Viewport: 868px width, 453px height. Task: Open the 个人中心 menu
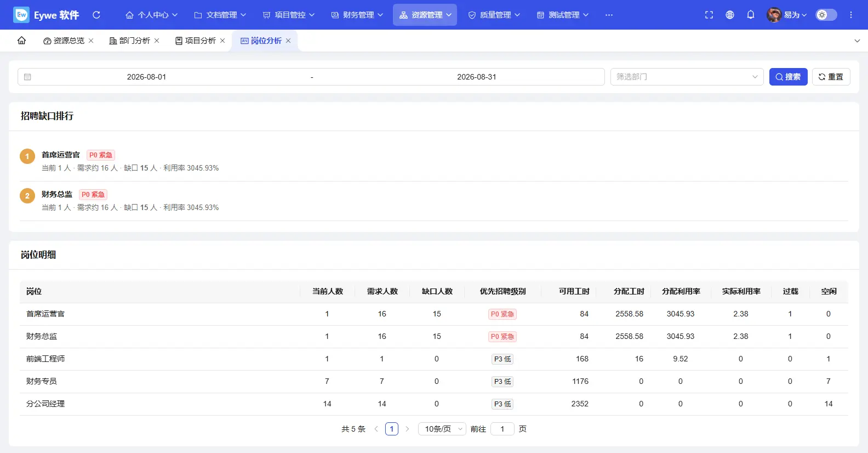pos(152,15)
